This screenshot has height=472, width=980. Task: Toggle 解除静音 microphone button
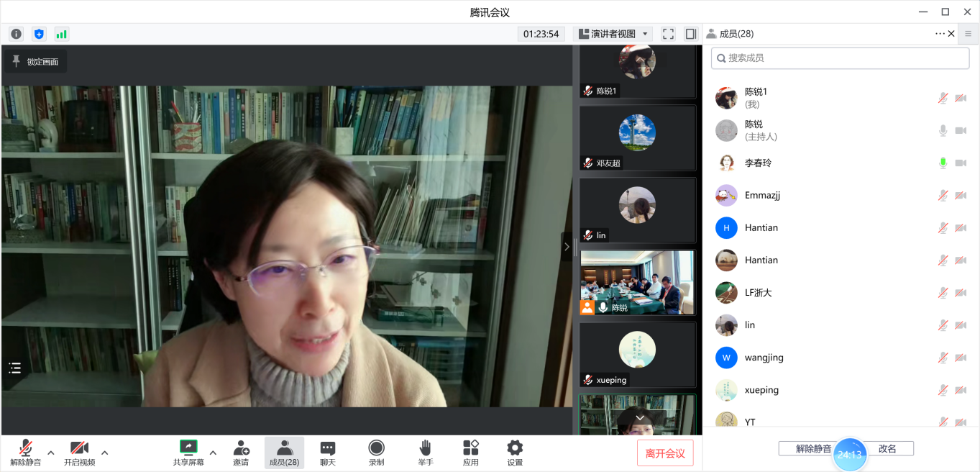pyautogui.click(x=26, y=453)
